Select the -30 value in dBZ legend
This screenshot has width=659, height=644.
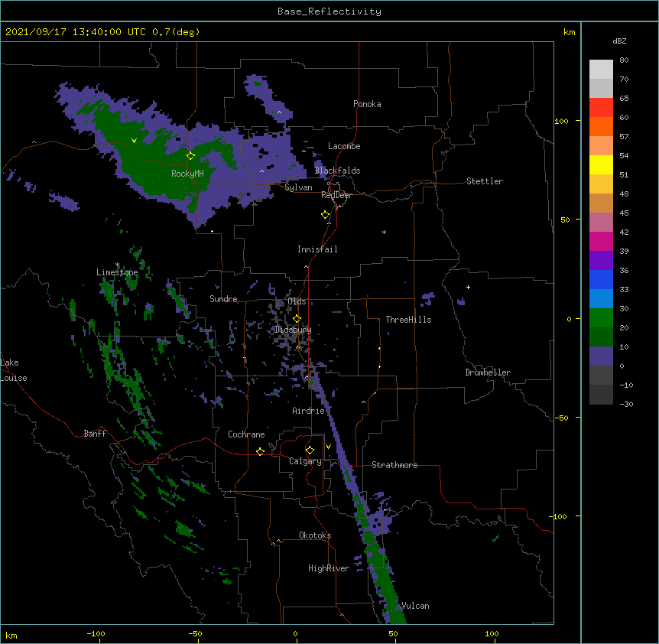tap(626, 404)
